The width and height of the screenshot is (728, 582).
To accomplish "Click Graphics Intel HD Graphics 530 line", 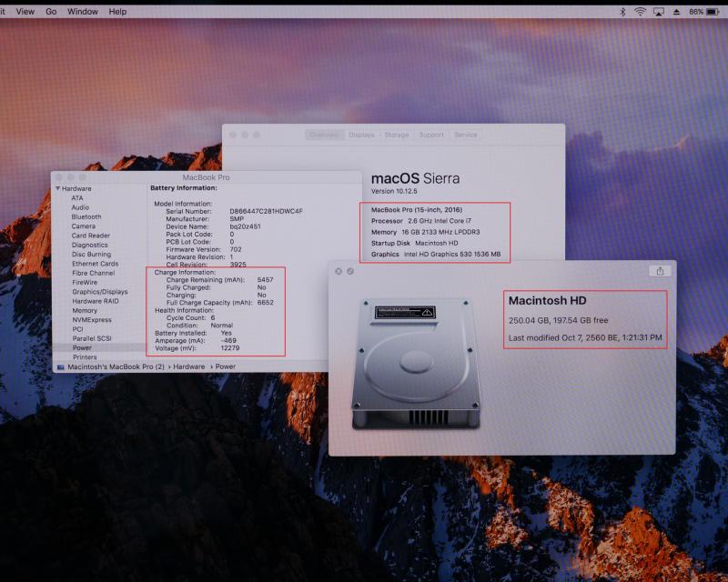I will click(436, 255).
